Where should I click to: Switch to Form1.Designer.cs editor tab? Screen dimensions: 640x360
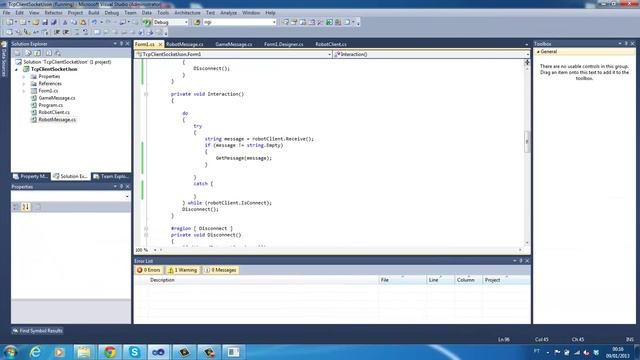pyautogui.click(x=283, y=44)
